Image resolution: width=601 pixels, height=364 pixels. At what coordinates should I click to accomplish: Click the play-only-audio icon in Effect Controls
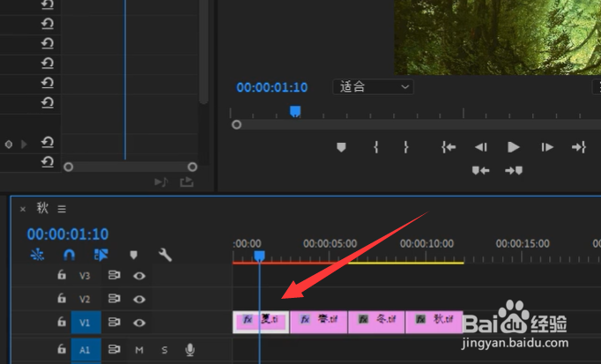pyautogui.click(x=161, y=182)
